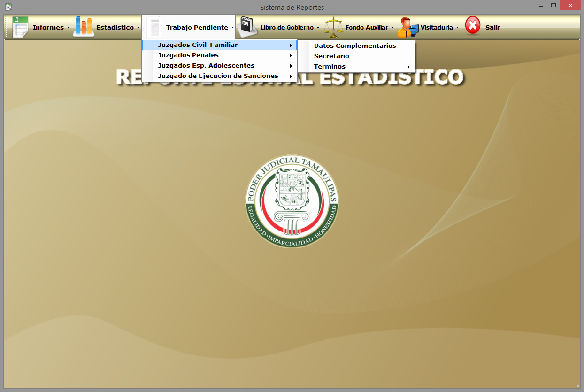Minimize the Sistema de Reportes window
The width and height of the screenshot is (584, 392).
(x=541, y=6)
